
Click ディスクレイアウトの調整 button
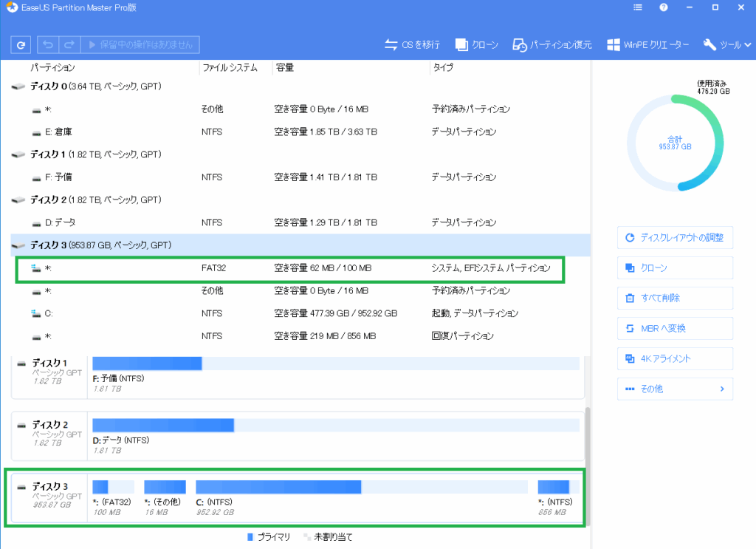[675, 238]
